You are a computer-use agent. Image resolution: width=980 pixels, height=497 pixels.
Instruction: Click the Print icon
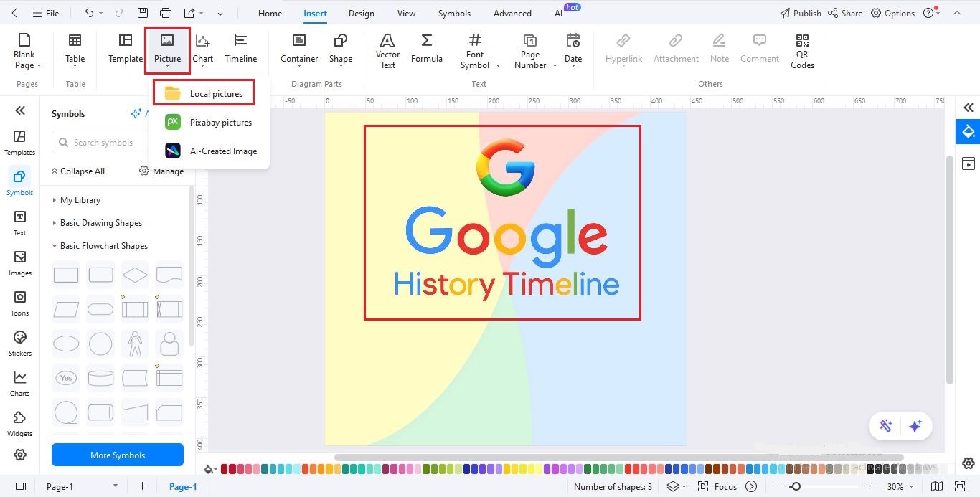tap(166, 13)
